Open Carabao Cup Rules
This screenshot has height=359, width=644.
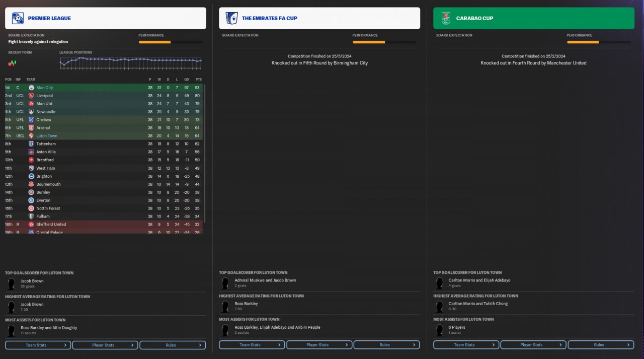click(601, 345)
